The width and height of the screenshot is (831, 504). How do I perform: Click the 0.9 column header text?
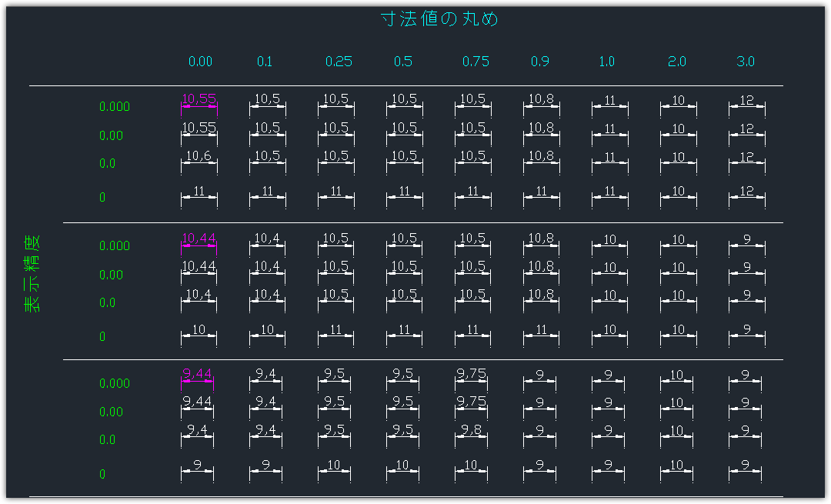click(x=540, y=62)
